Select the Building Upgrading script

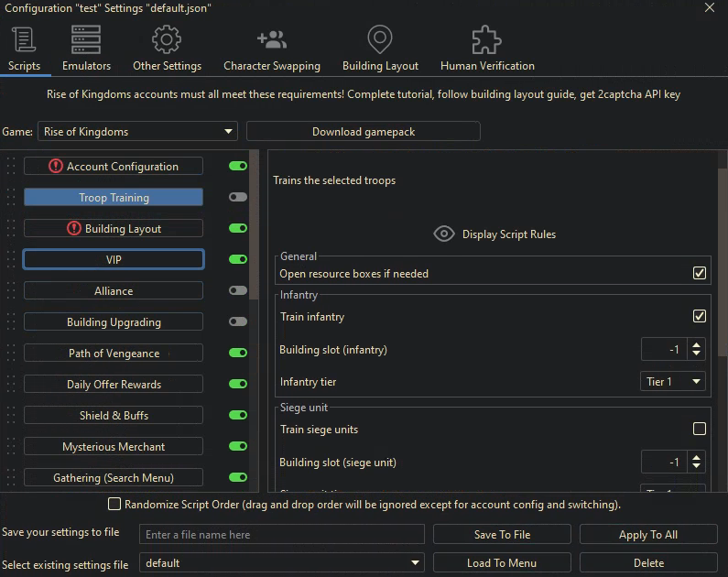point(114,321)
